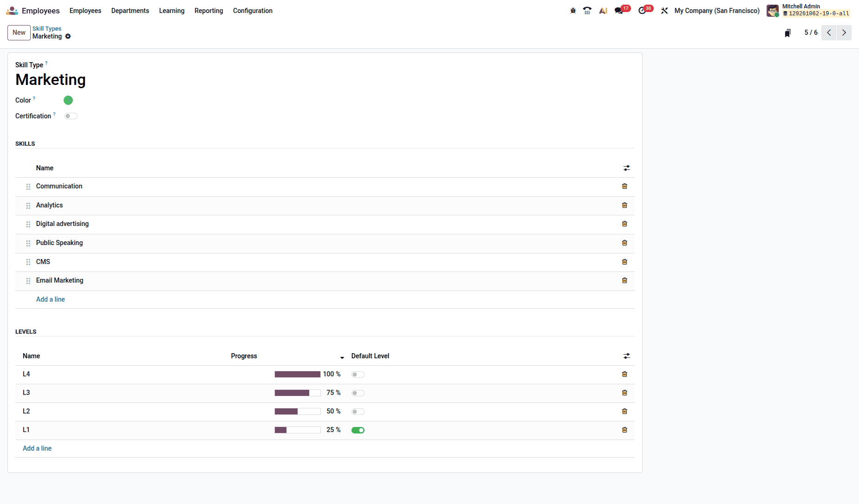Open My Company (San Francisco) switcher
The height and width of the screenshot is (504, 859).
pos(717,11)
